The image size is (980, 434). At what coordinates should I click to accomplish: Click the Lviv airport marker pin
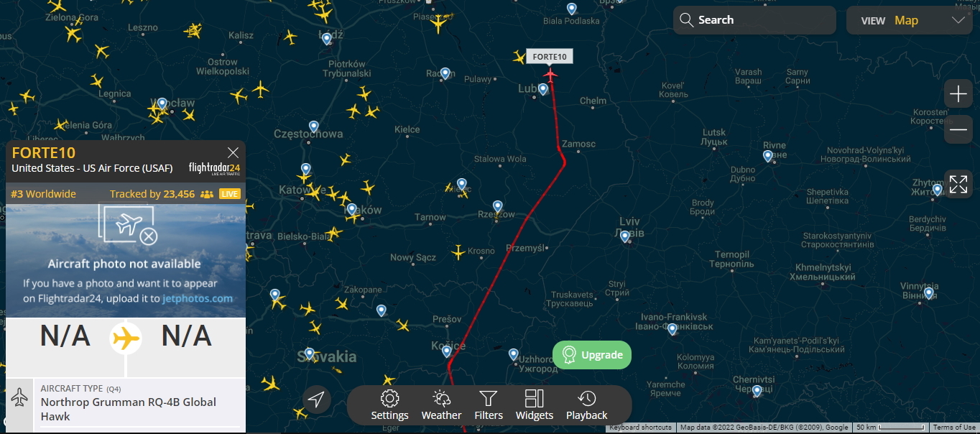(x=625, y=236)
